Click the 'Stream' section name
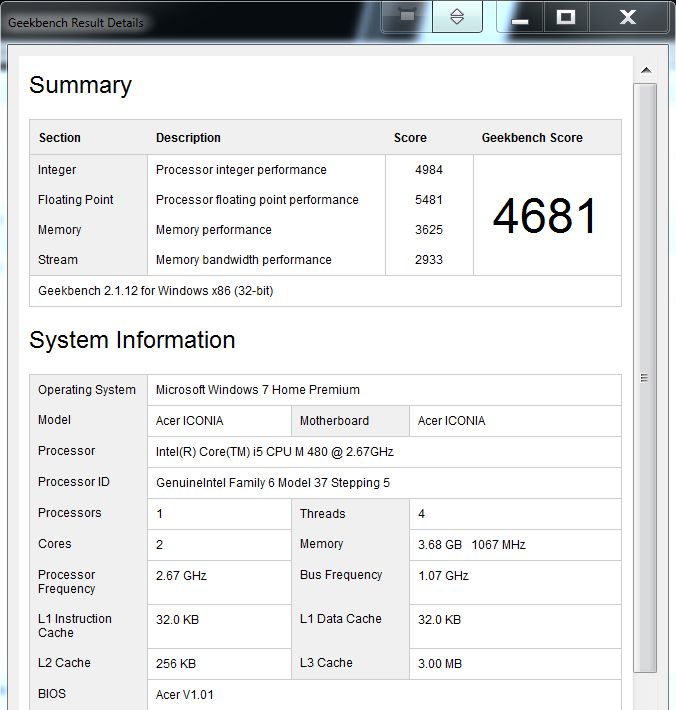Screen dimensions: 676x710 pyautogui.click(x=58, y=260)
